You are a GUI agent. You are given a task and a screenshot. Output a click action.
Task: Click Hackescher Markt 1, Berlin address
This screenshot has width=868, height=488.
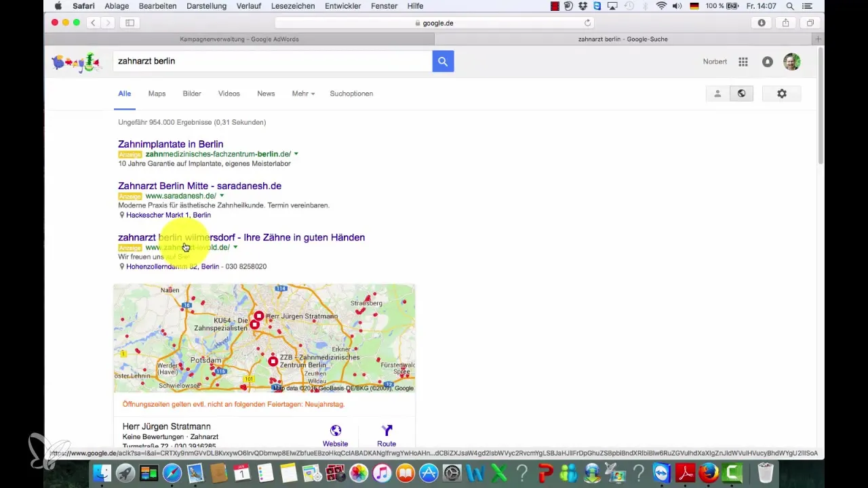click(168, 215)
